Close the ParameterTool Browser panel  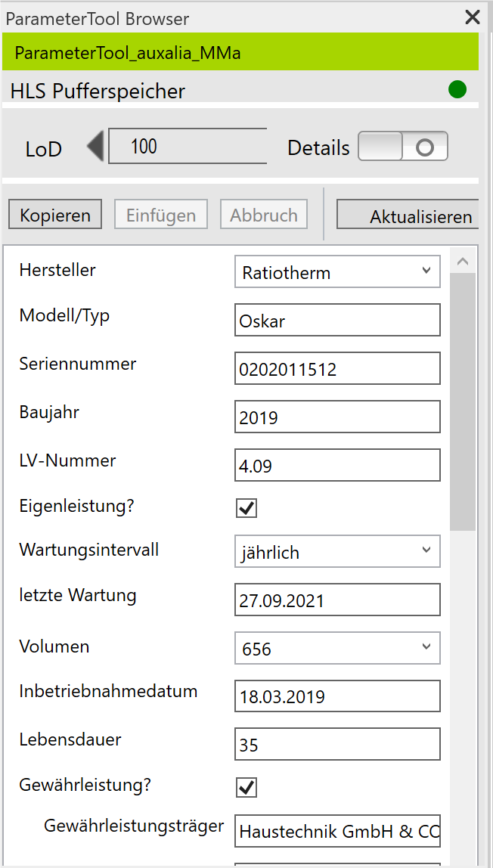point(473,17)
